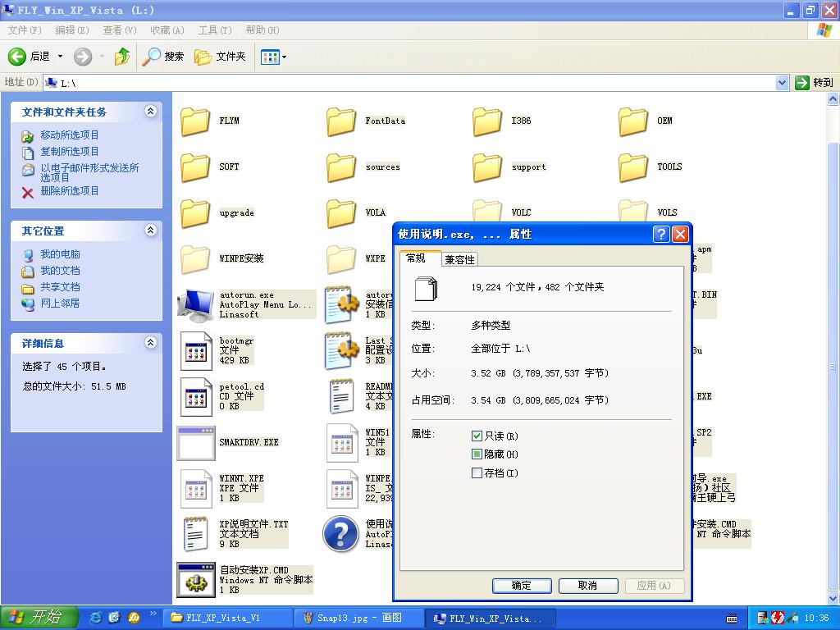The image size is (840, 630).
Task: Go up one folder level icon
Action: [122, 57]
